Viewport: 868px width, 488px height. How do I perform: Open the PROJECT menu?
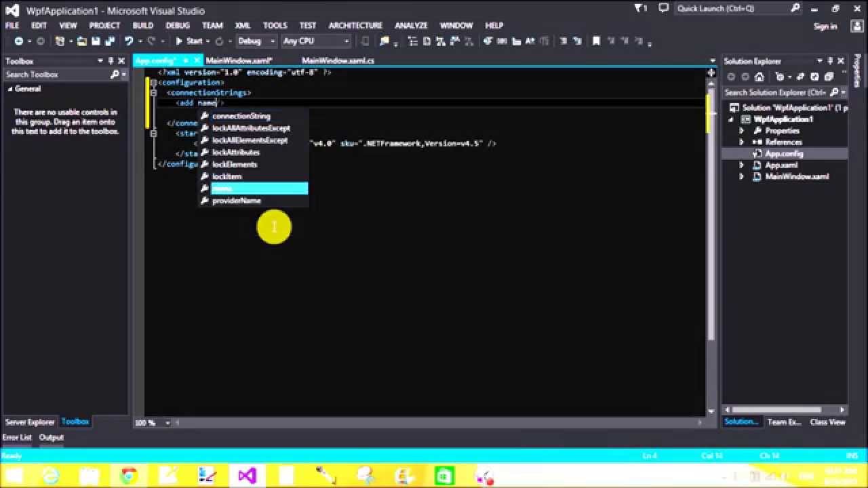click(x=104, y=25)
